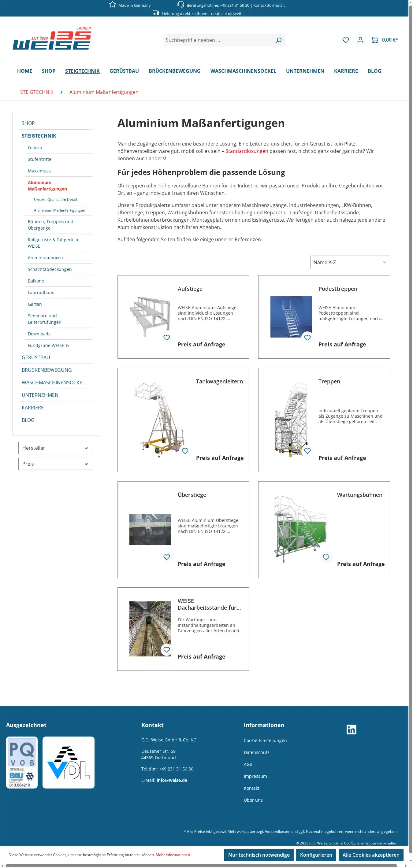Accept all cookies with Alle Cookies akzeptieren
413x868 pixels.
click(370, 855)
